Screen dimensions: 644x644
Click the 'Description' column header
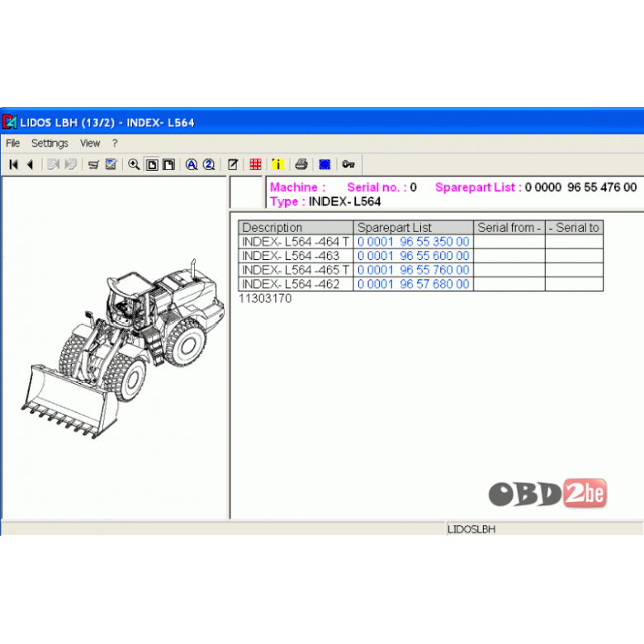click(296, 227)
